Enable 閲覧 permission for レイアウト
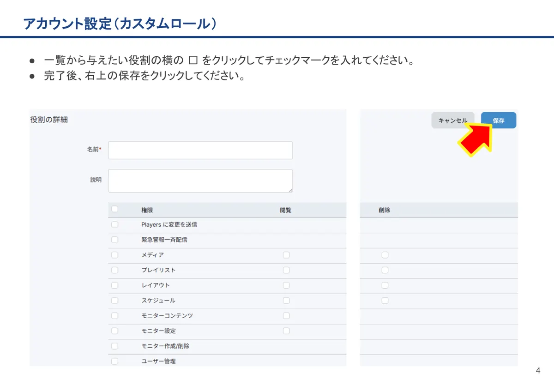Screen dimensions: 554x392 click(286, 285)
